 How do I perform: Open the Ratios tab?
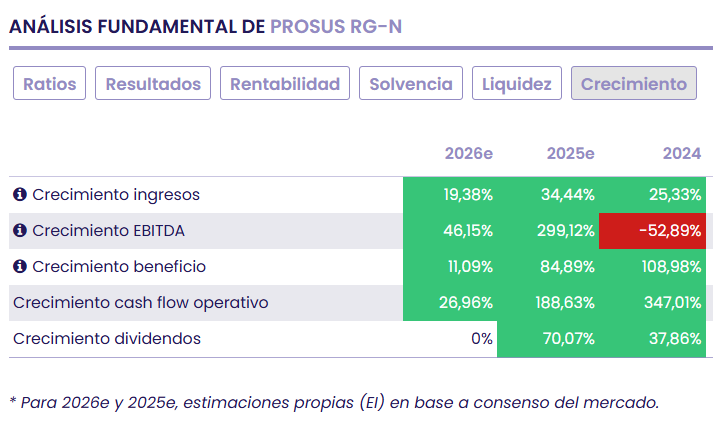tap(50, 84)
